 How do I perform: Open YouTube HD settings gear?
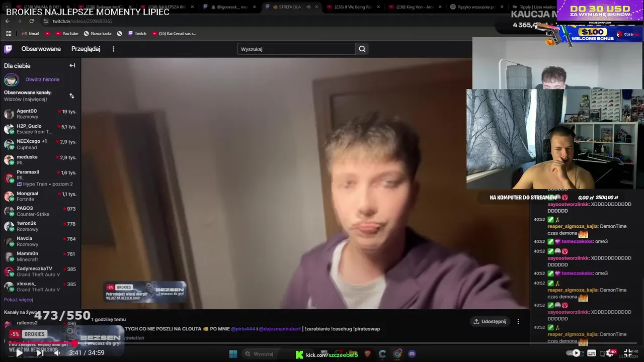pyautogui.click(x=611, y=353)
